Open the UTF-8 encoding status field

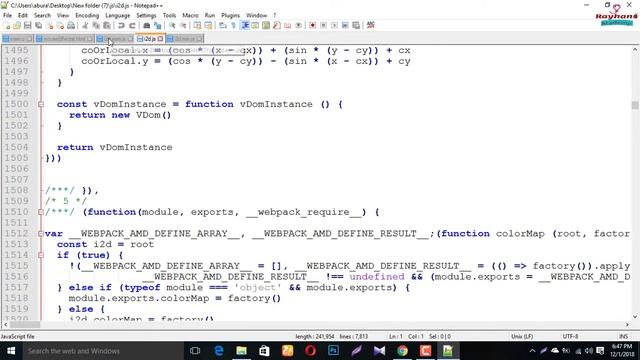pos(570,337)
